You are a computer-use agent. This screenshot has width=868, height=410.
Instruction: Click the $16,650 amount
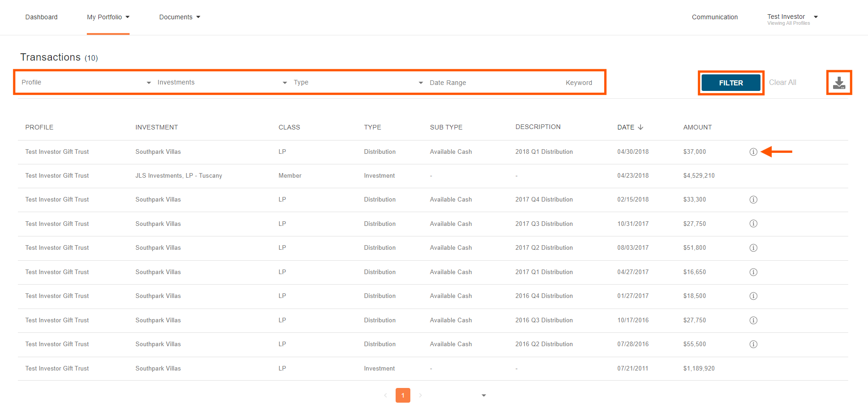tap(694, 272)
